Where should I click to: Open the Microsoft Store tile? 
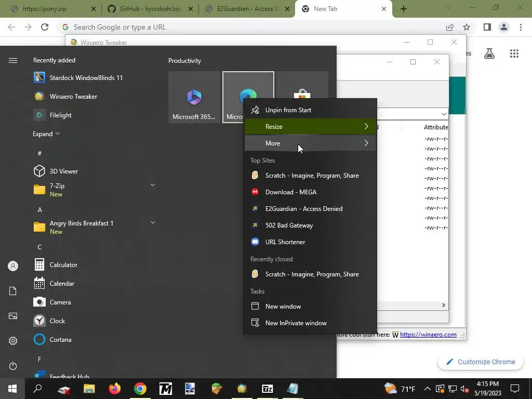point(302,85)
